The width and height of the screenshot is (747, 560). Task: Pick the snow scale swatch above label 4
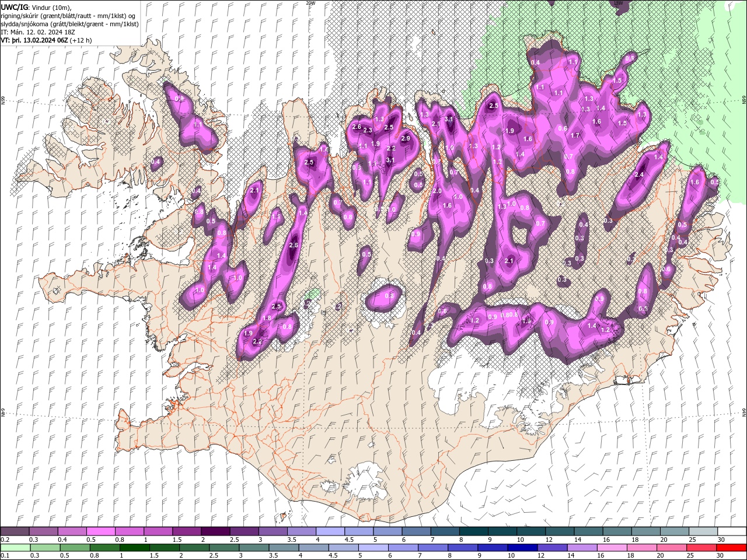(330, 531)
